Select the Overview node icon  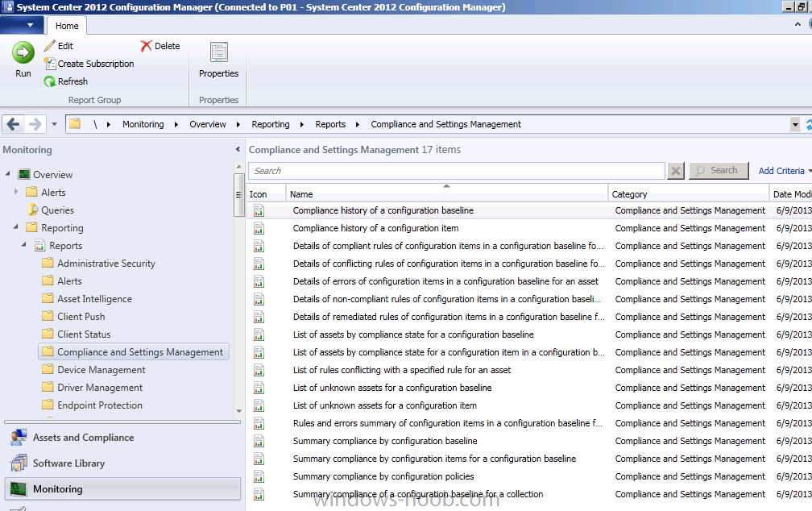point(24,174)
